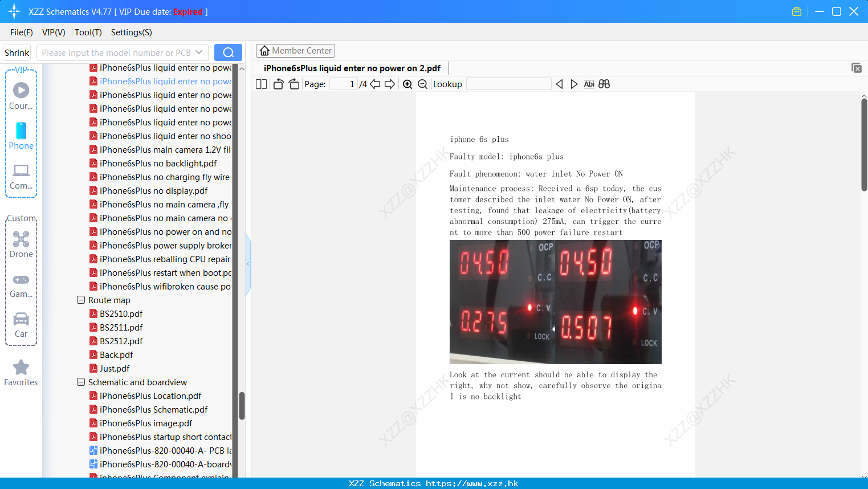Click power supply meter photo in PDF
This screenshot has height=489, width=868.
click(556, 302)
